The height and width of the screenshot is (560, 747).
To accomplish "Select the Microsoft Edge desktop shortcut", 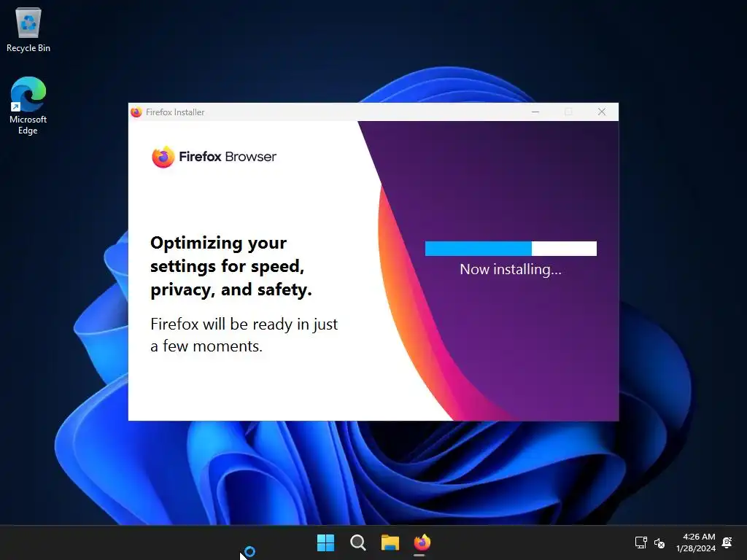I will click(28, 105).
